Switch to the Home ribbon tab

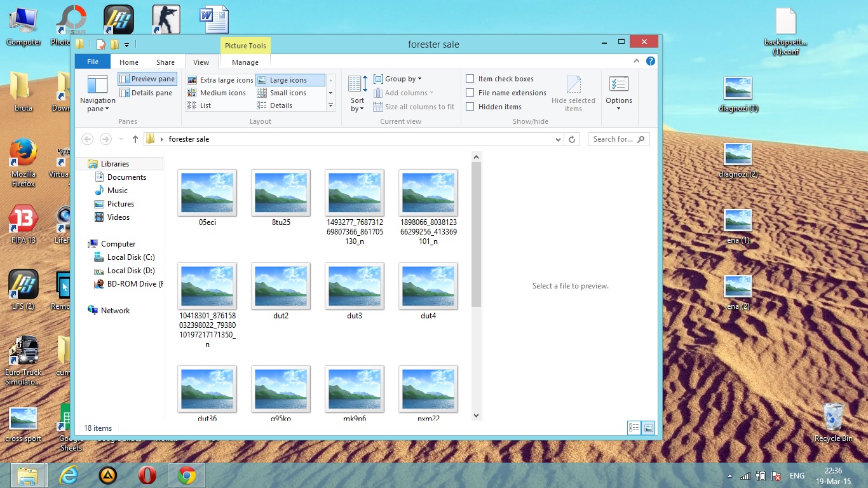(x=129, y=62)
